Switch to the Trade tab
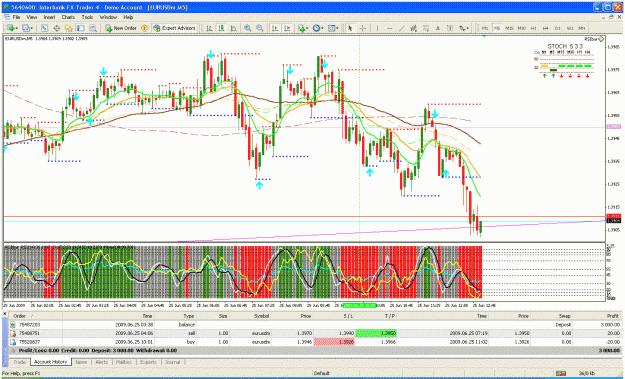This screenshot has height=379, width=625. click(x=20, y=362)
